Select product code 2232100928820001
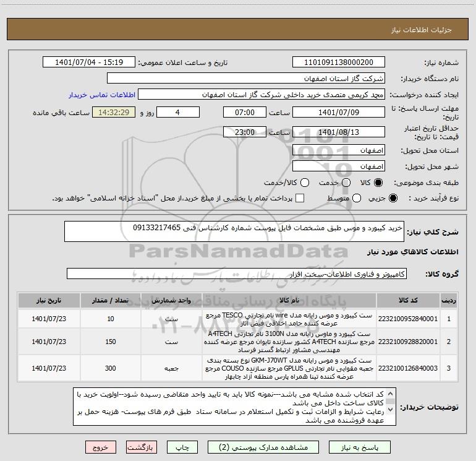This screenshot has width=476, height=461. coord(408,342)
